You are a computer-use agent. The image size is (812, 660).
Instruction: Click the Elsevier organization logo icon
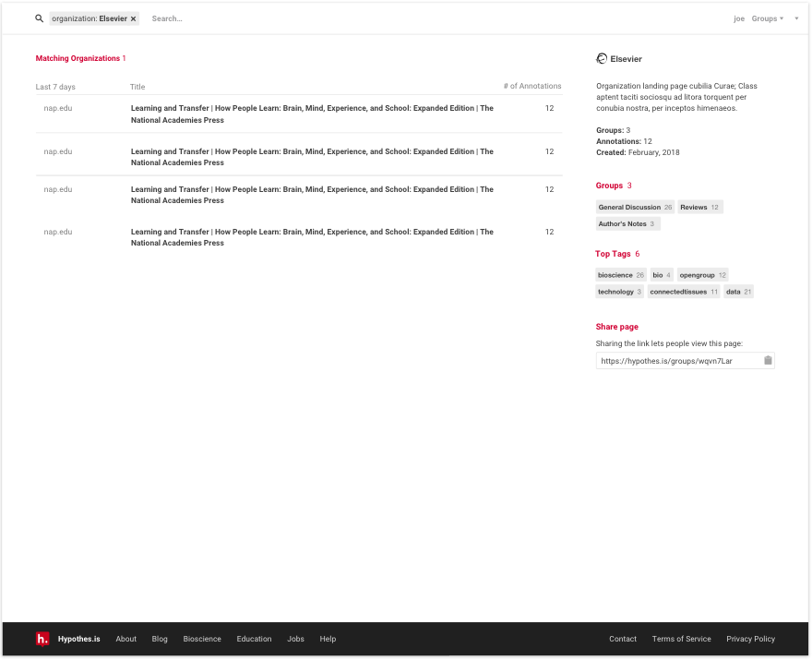(x=602, y=58)
